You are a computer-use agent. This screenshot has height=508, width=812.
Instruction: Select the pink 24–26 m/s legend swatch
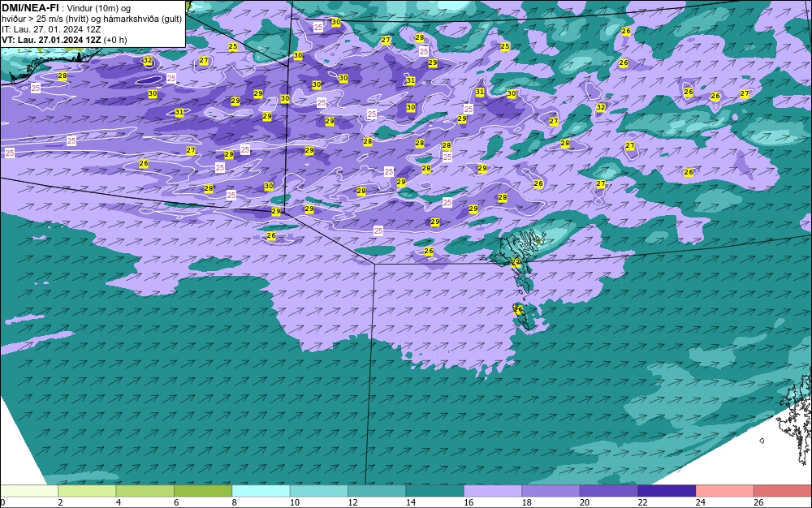[x=725, y=491]
